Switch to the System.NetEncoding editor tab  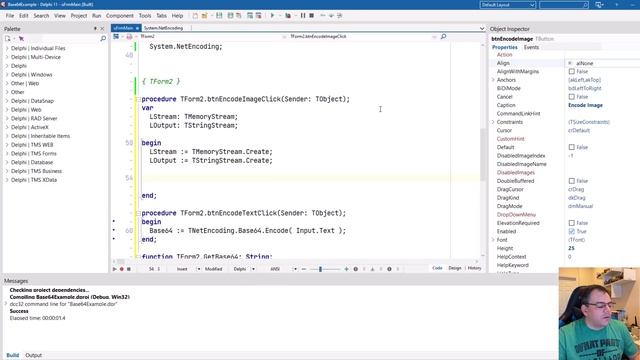coord(163,28)
